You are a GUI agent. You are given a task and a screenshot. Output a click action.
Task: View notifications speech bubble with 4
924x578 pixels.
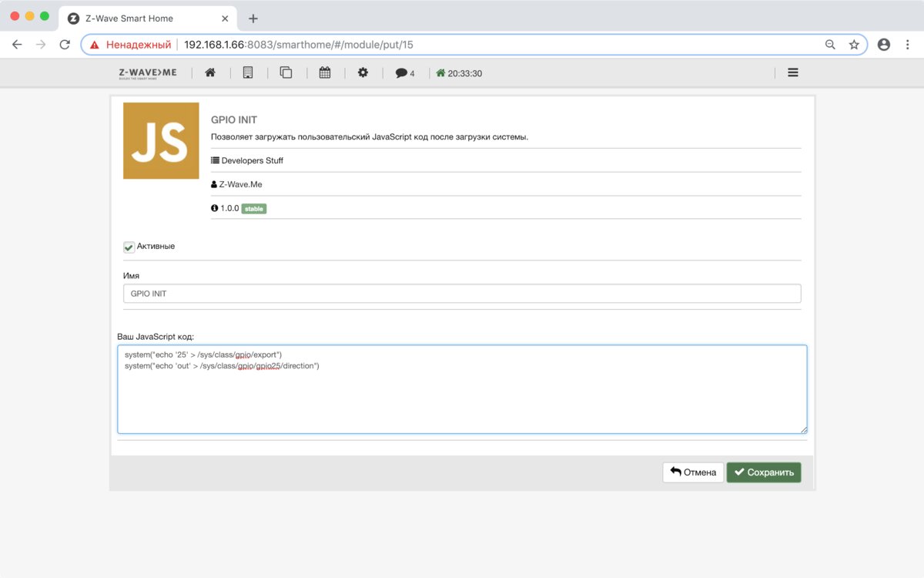point(404,73)
